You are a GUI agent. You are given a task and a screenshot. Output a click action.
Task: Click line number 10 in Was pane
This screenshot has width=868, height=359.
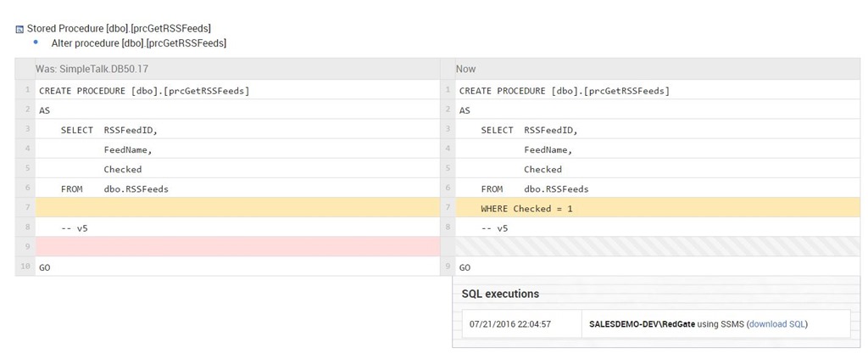[x=28, y=266]
